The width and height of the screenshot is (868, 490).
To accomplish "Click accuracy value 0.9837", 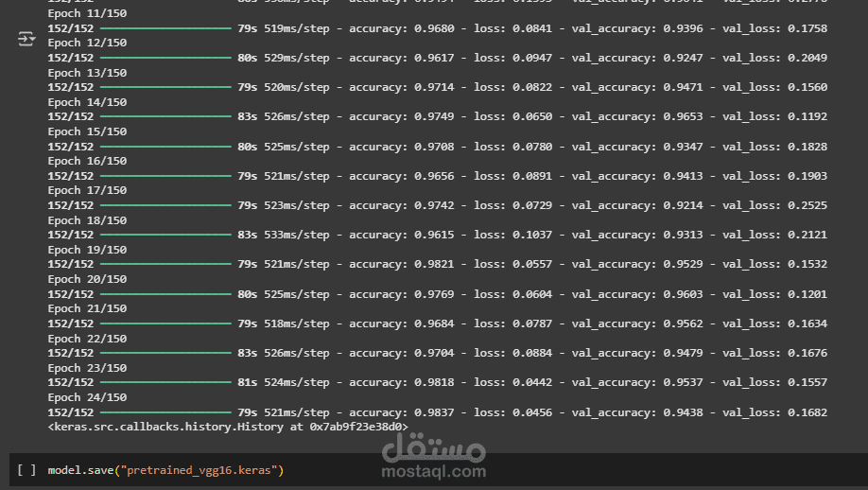I will pyautogui.click(x=434, y=412).
